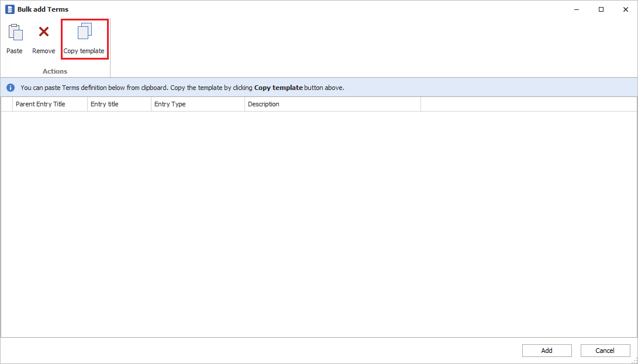Click the "Paste" text label
638x364 pixels.
tap(15, 51)
